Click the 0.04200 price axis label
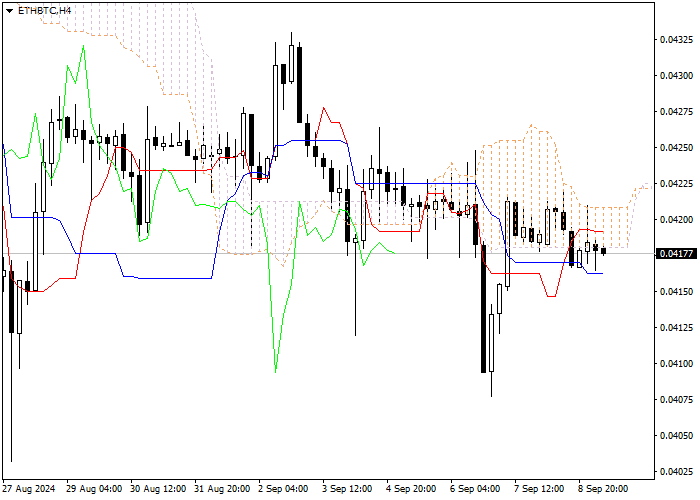 point(676,220)
